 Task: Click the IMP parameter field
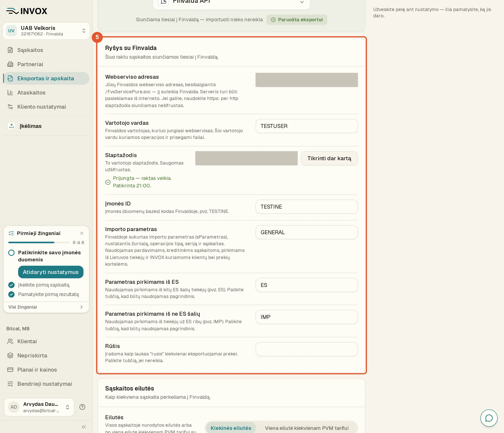click(x=307, y=317)
